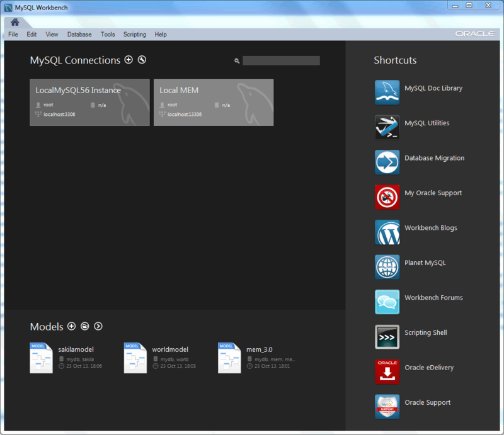Open the Tools menu
Screen dimensions: 504x435
108,35
